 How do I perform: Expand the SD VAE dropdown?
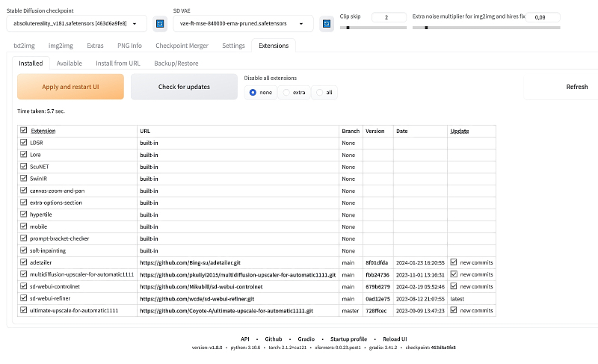(243, 24)
